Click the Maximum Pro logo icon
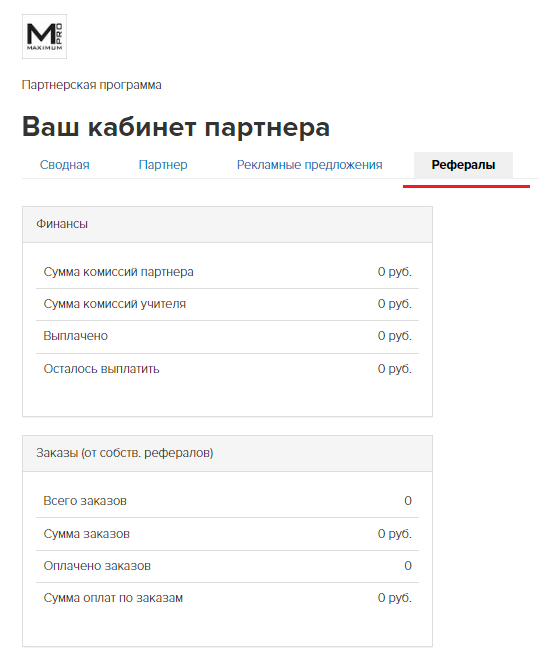 pyautogui.click(x=44, y=37)
